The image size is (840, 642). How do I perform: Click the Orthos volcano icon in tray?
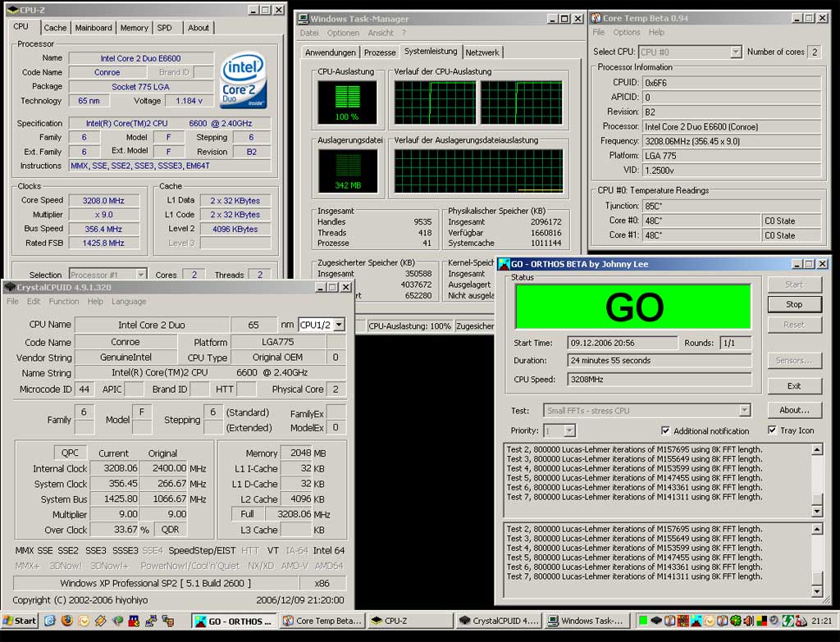pos(696,622)
